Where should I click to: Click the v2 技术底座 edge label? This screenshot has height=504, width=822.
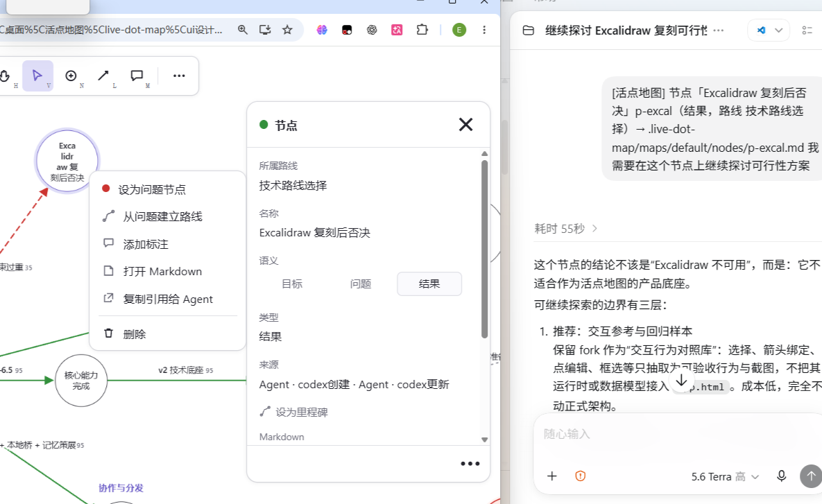point(186,370)
